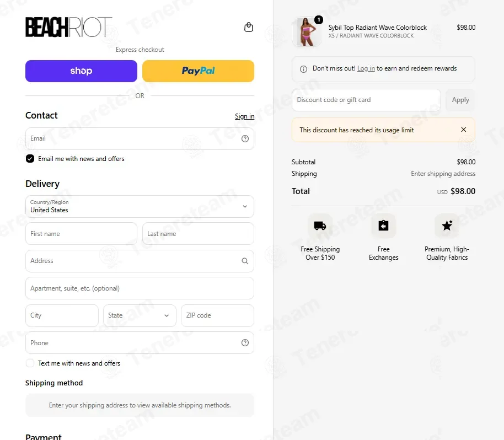Click the email help question mark icon

tap(245, 138)
